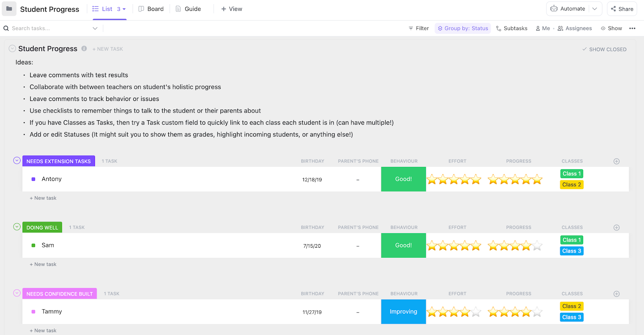Click + New task under Tammy

pos(43,331)
